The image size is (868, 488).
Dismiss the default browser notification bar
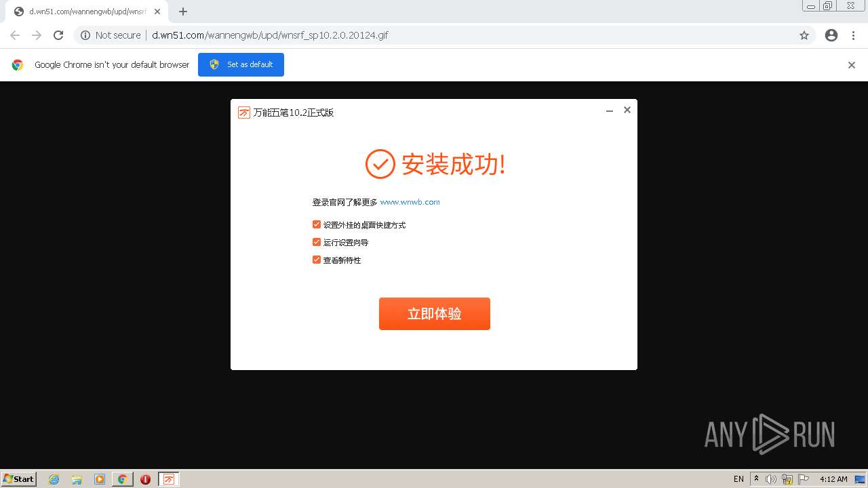click(x=852, y=65)
